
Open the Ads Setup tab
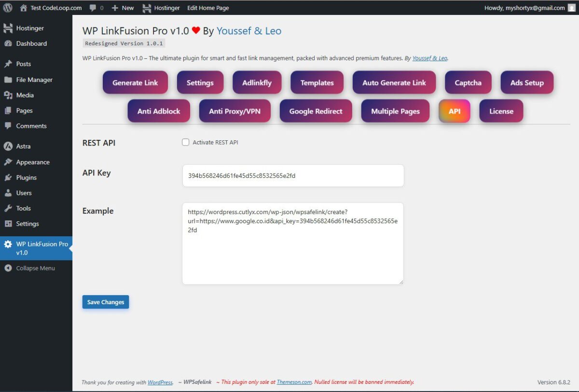(527, 82)
